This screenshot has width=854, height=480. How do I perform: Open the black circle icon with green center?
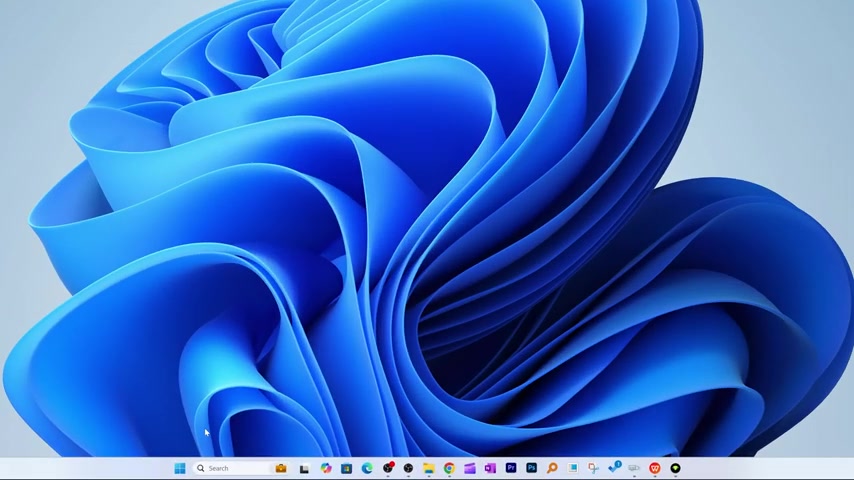675,468
